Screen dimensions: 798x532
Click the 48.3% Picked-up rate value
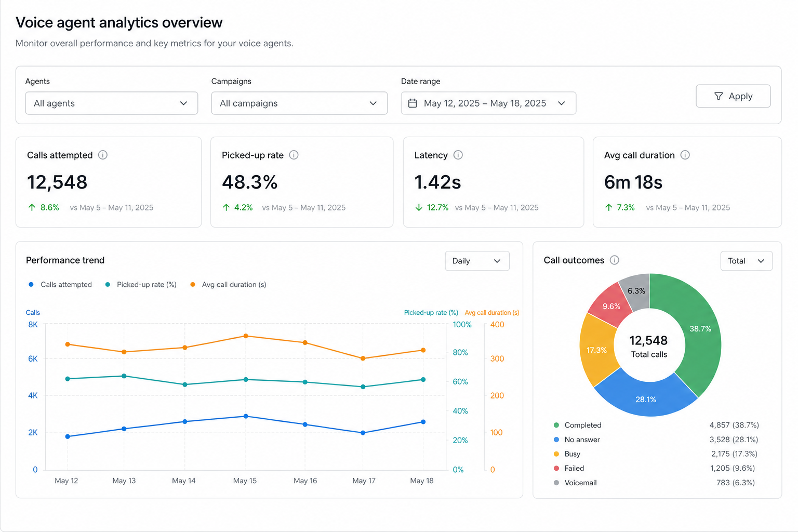click(250, 182)
